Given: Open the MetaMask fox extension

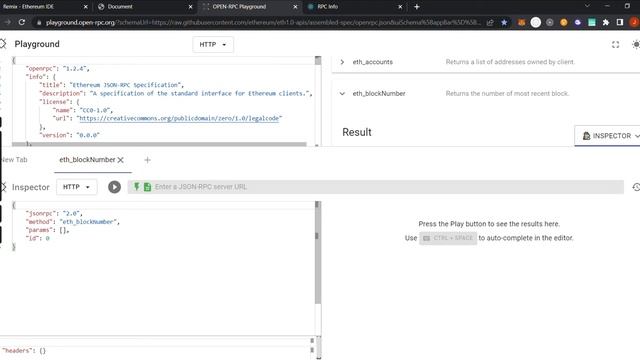Looking at the screenshot, I should (522, 22).
